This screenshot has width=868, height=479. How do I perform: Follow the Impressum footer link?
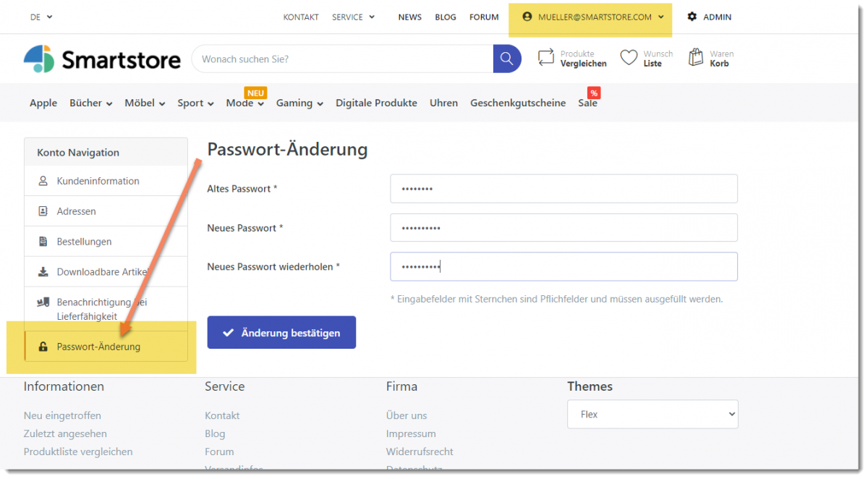(x=410, y=433)
